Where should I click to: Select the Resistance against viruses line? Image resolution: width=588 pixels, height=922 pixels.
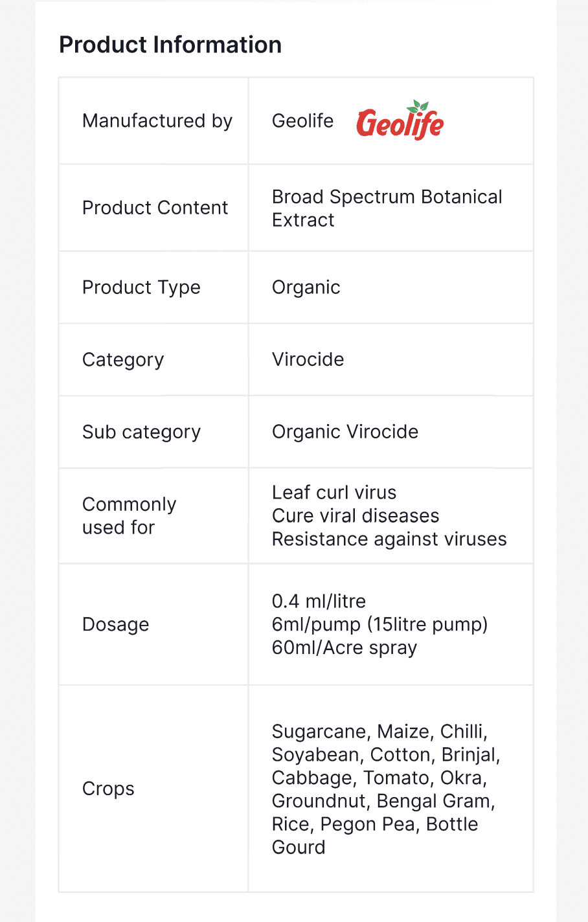pos(389,539)
